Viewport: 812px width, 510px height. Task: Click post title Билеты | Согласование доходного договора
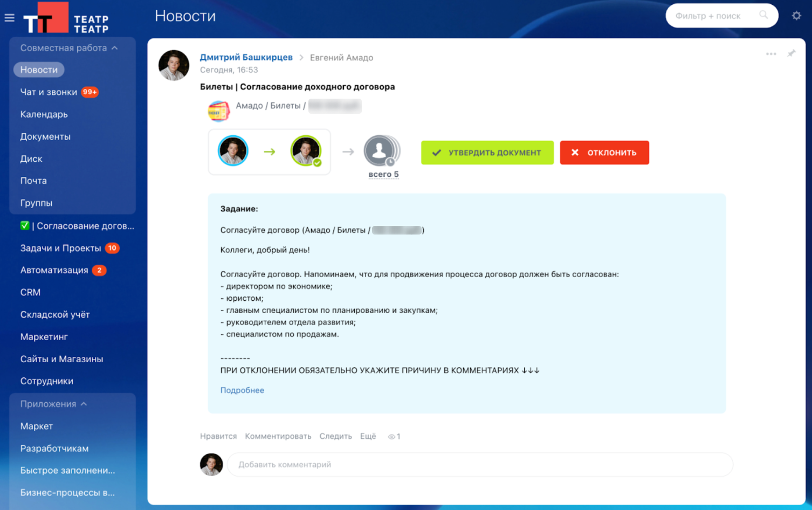point(297,87)
